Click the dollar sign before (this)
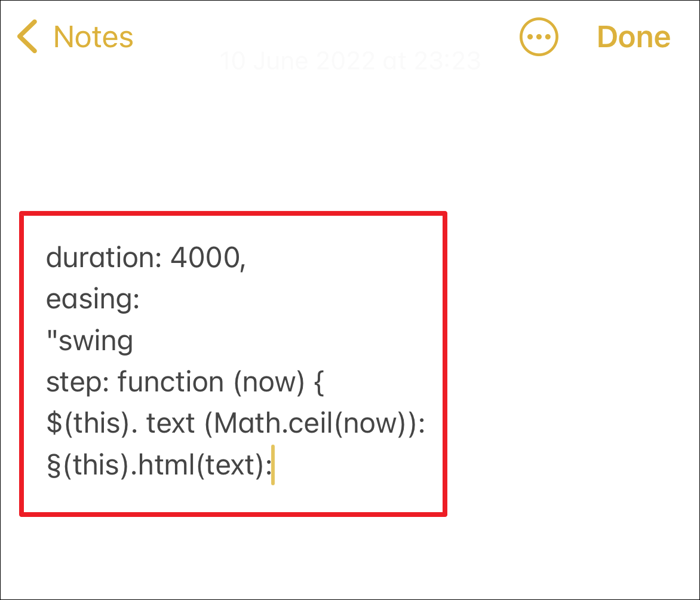This screenshot has width=700, height=600. click(54, 423)
